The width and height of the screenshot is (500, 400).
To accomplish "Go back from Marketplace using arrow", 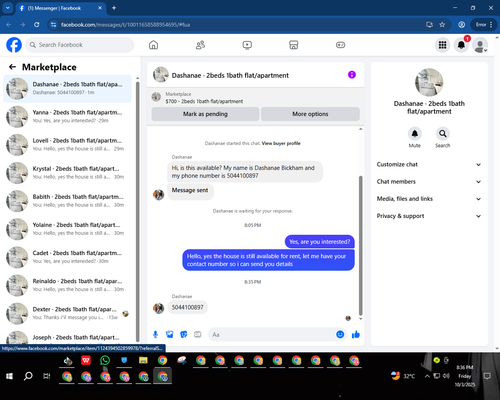I will pyautogui.click(x=12, y=67).
